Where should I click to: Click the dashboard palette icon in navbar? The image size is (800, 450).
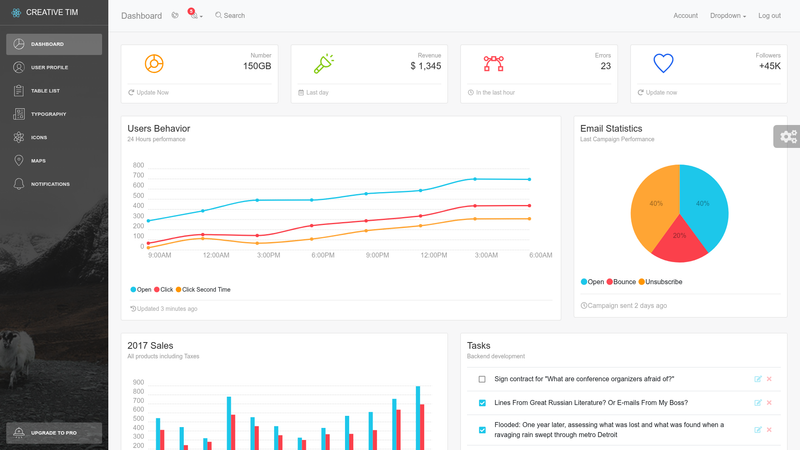point(175,15)
